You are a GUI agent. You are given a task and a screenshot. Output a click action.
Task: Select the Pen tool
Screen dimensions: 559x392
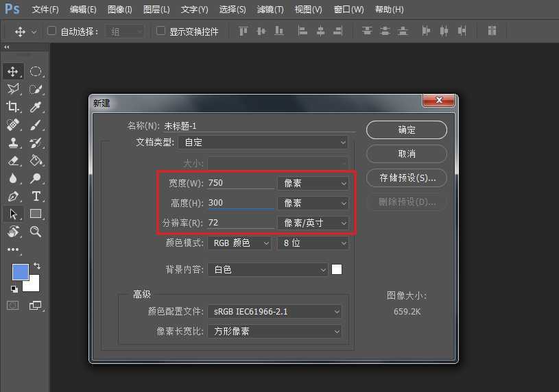point(13,196)
